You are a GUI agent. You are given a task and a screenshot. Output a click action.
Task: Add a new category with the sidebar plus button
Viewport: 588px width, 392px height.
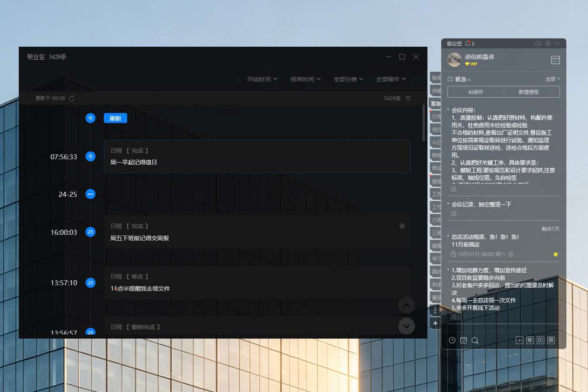[435, 323]
